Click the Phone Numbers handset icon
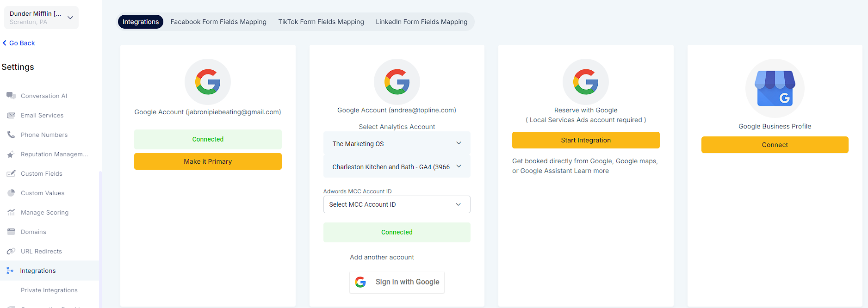Screen dimensions: 868x308 pos(11,135)
